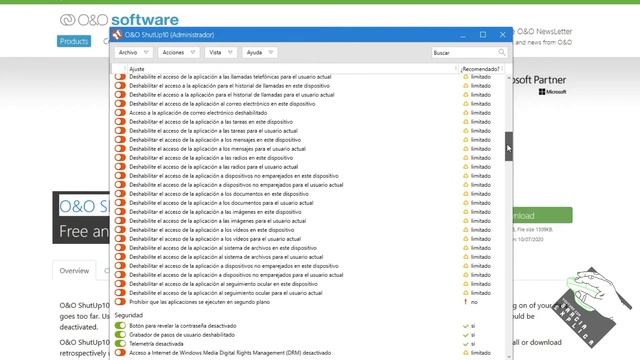Toggle 'Prohibir que las aplicaciones se ejecuten en segundo plano'
Image resolution: width=640 pixels, height=360 pixels.
point(120,302)
